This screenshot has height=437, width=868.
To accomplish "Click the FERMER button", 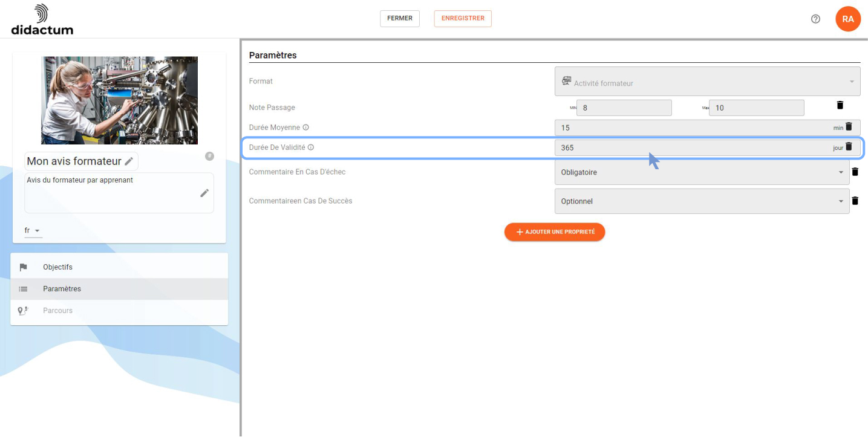I will coord(400,19).
